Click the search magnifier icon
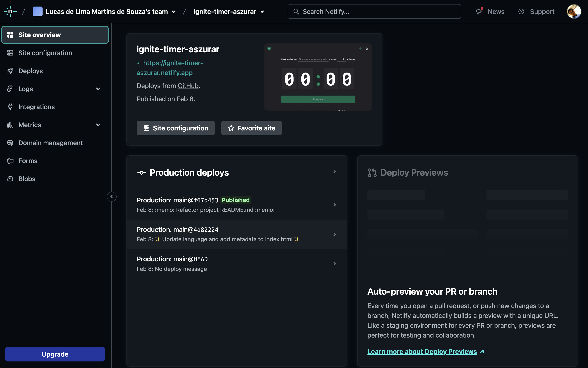This screenshot has width=588, height=368. [x=296, y=11]
